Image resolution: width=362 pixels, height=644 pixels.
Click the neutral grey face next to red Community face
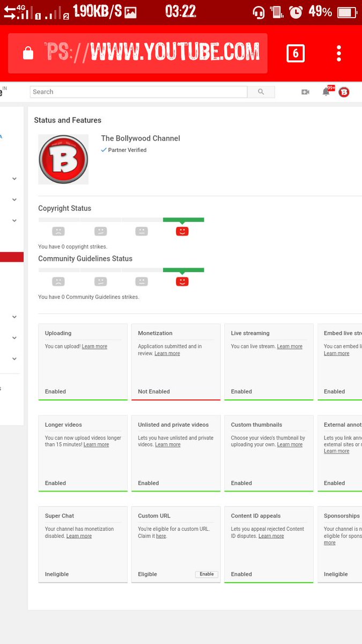142,281
